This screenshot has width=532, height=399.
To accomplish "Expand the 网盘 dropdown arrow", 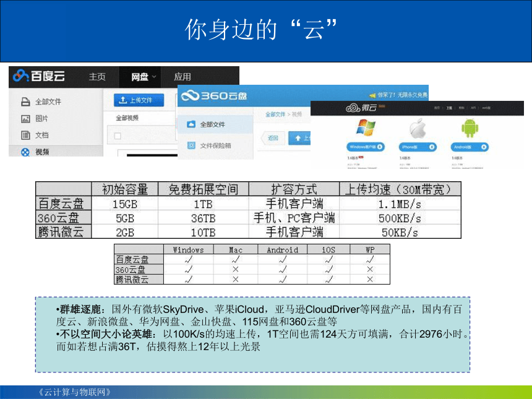I will tap(153, 77).
